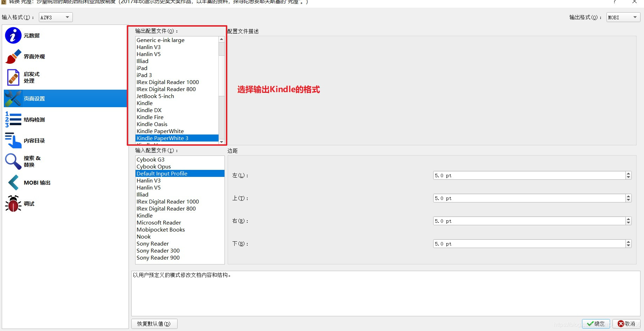Open the MOBI output arrow icon
The width and height of the screenshot is (644, 331).
(13, 182)
